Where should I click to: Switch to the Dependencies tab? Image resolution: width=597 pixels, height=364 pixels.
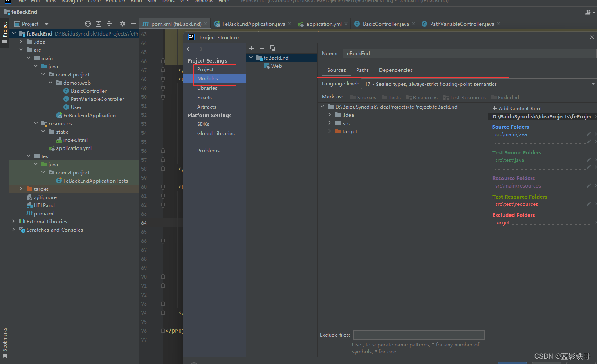click(x=396, y=70)
